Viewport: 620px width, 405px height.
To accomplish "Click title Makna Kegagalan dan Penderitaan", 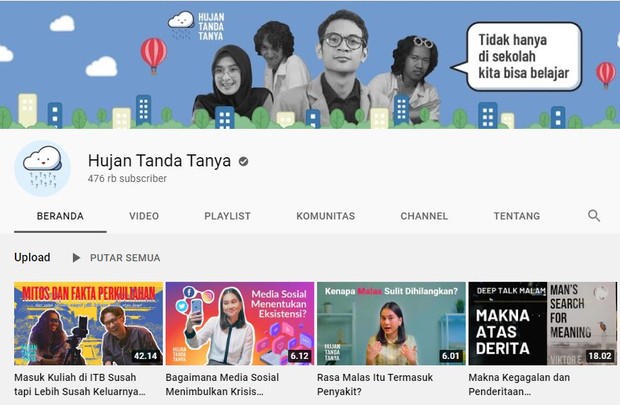I will pos(519,384).
